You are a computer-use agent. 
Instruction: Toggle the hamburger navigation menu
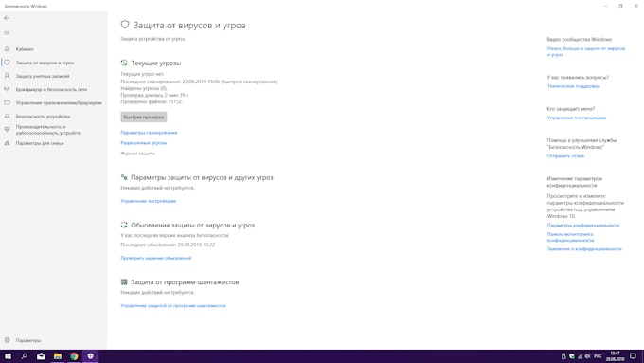coord(7,33)
